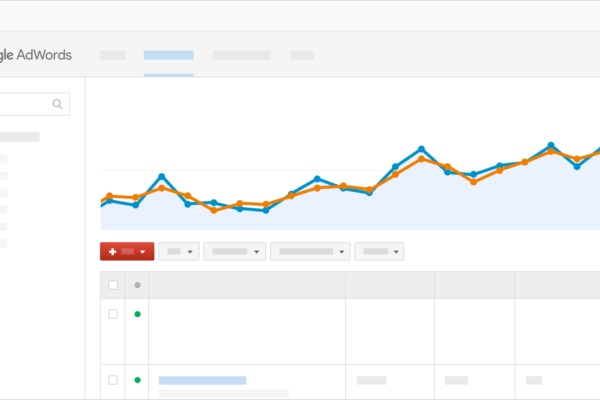The width and height of the screenshot is (600, 400).
Task: Open the widest gray navigation tab
Action: (x=242, y=55)
